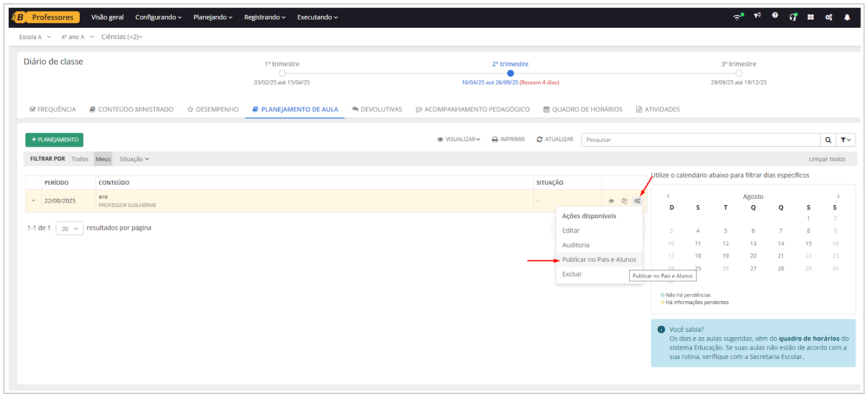The width and height of the screenshot is (868, 398).
Task: Click the Pesquisar search field
Action: pos(700,140)
